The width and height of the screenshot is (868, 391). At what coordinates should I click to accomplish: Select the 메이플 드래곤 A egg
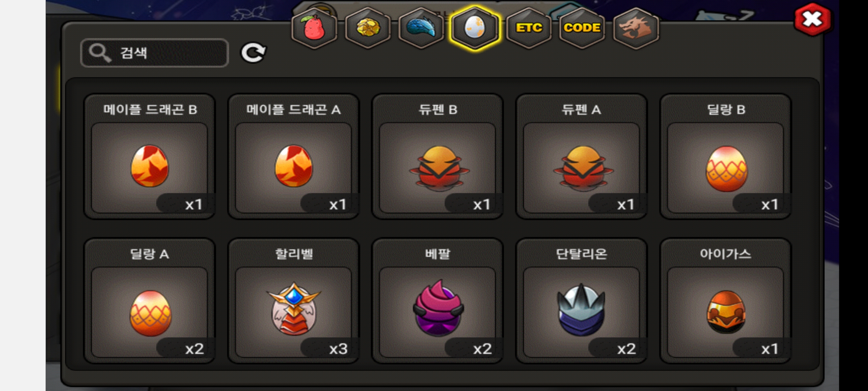(x=293, y=157)
